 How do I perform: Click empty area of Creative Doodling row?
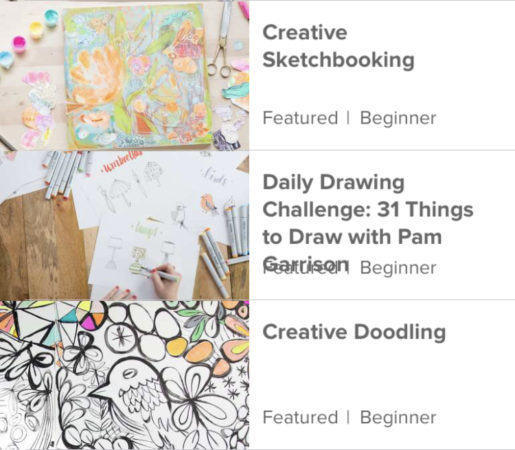[380, 377]
